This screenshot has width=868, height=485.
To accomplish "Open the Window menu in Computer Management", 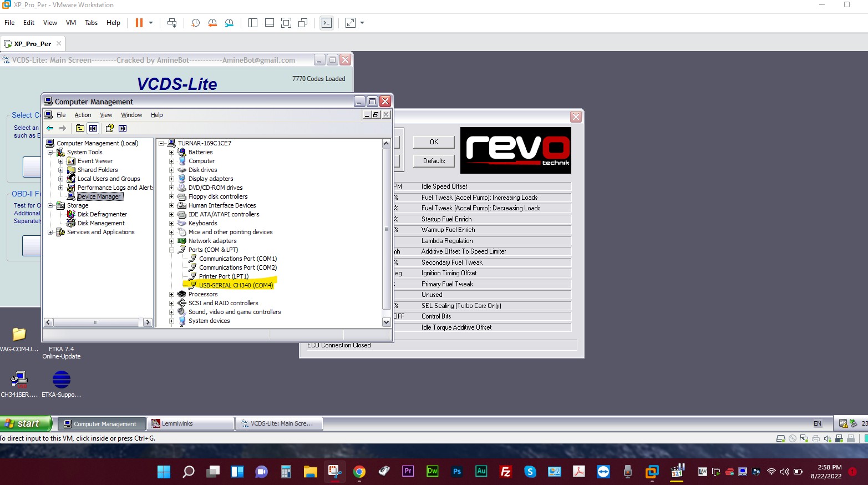I will tap(131, 115).
